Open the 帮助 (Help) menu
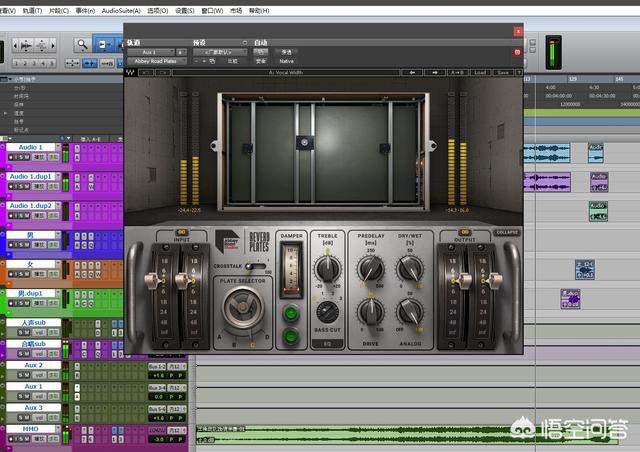The image size is (640, 452). pos(259,11)
